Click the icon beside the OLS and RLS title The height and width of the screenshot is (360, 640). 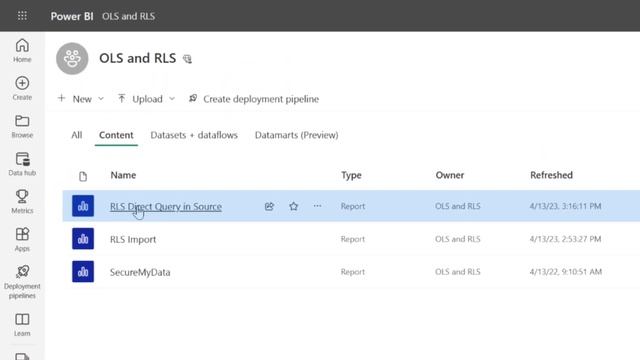point(187,59)
